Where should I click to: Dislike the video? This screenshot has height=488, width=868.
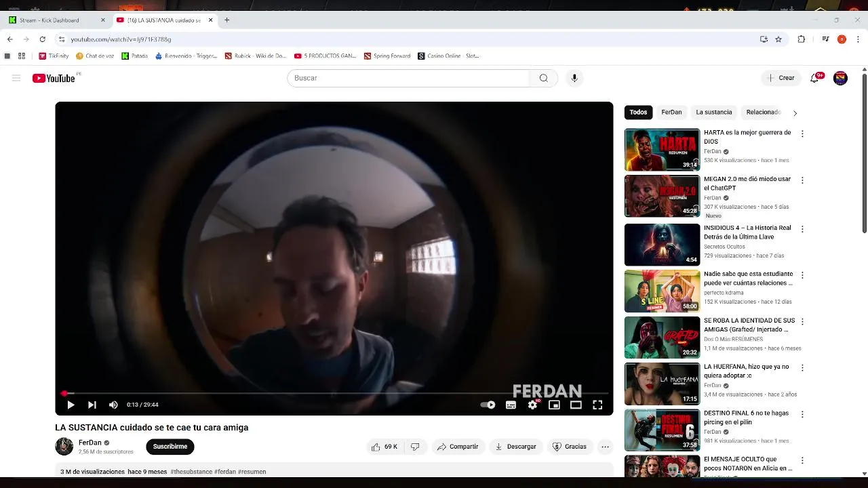coord(415,447)
